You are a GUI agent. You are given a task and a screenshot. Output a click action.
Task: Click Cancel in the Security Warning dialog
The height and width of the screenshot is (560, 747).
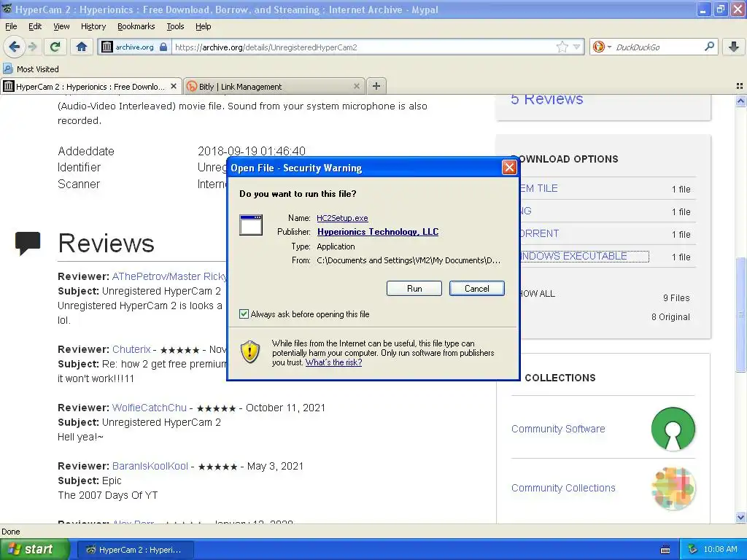(x=476, y=288)
